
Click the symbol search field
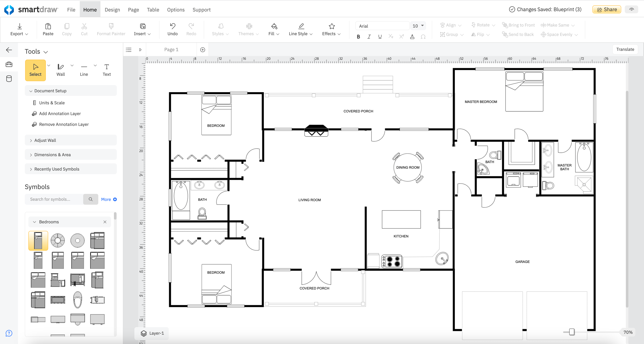54,199
